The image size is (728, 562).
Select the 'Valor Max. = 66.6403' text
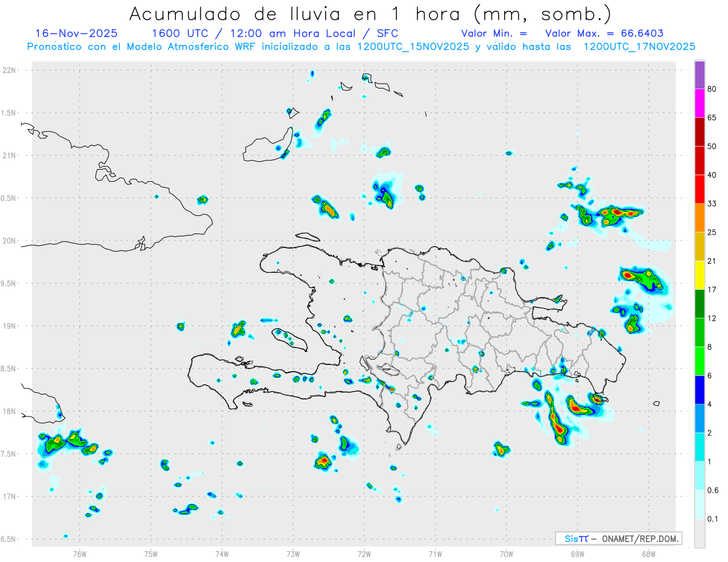point(604,33)
